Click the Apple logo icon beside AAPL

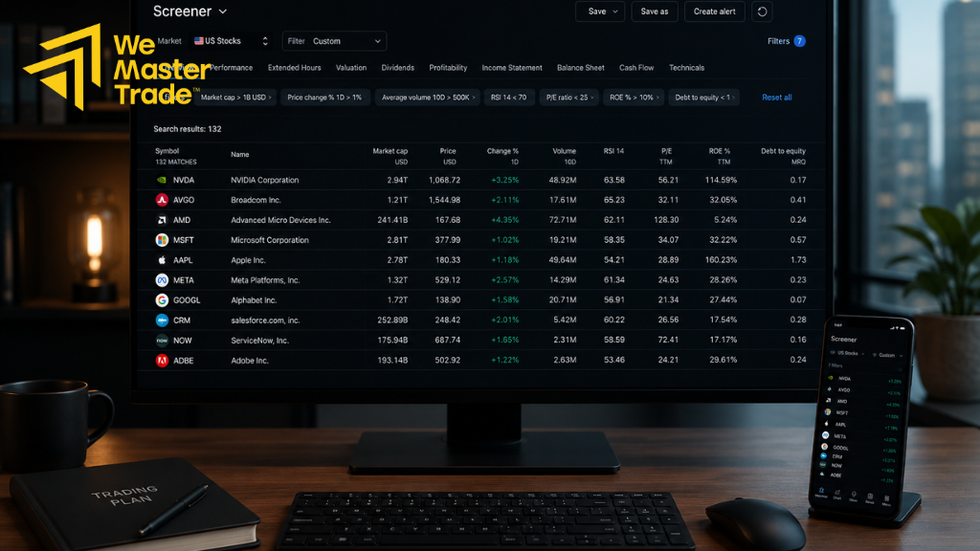(x=162, y=260)
